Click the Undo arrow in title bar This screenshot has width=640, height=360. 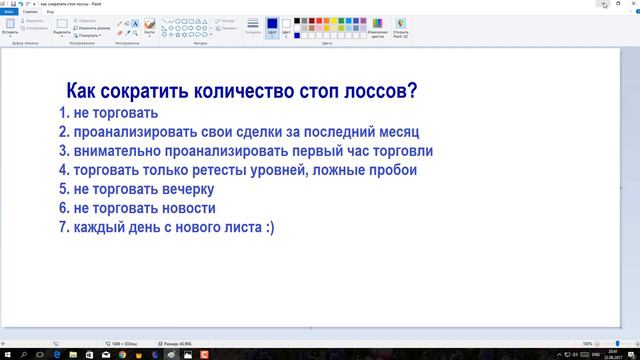[20, 4]
